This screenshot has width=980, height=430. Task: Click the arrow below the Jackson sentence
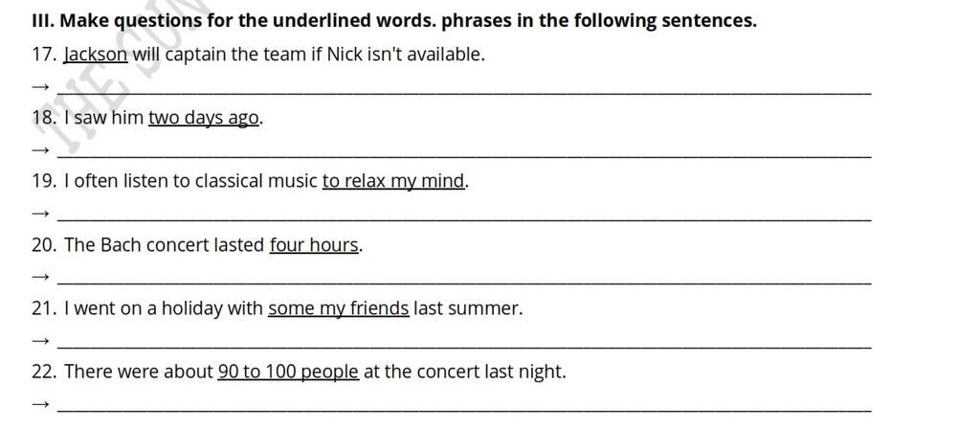coord(40,87)
